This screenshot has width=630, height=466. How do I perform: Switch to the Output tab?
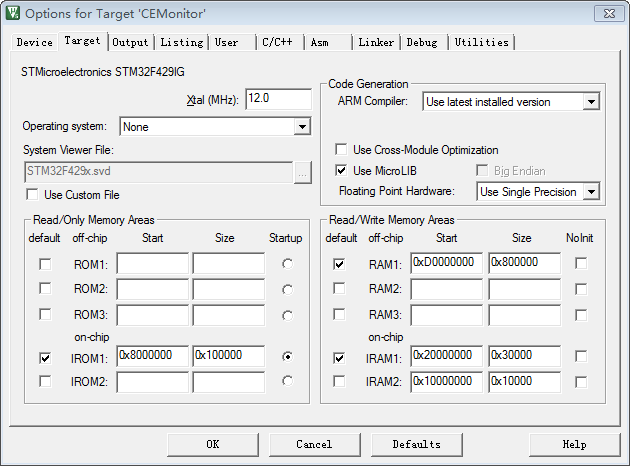[130, 42]
